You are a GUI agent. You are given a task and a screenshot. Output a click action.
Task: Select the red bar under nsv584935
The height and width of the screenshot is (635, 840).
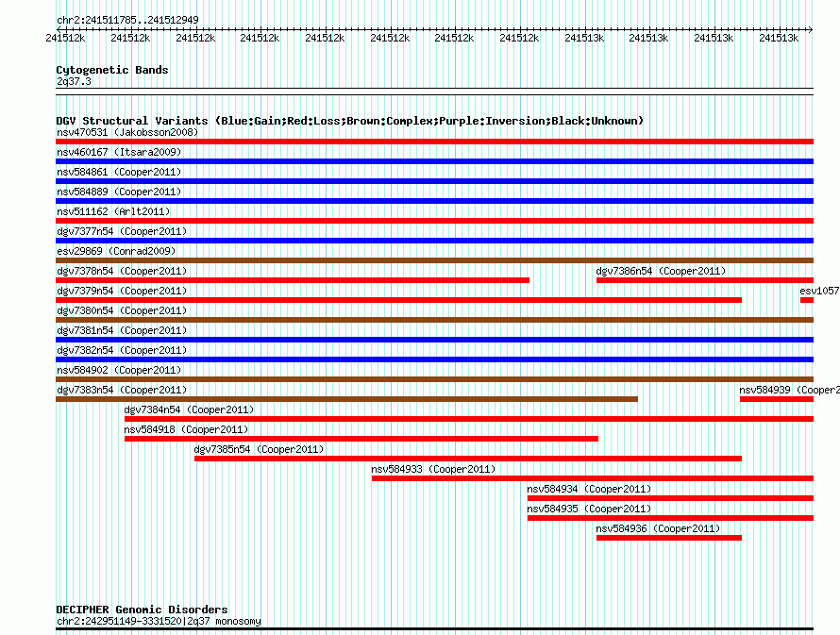(x=671, y=518)
